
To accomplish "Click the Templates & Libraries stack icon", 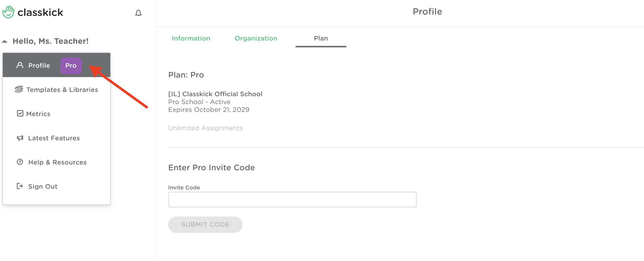I will [x=19, y=89].
